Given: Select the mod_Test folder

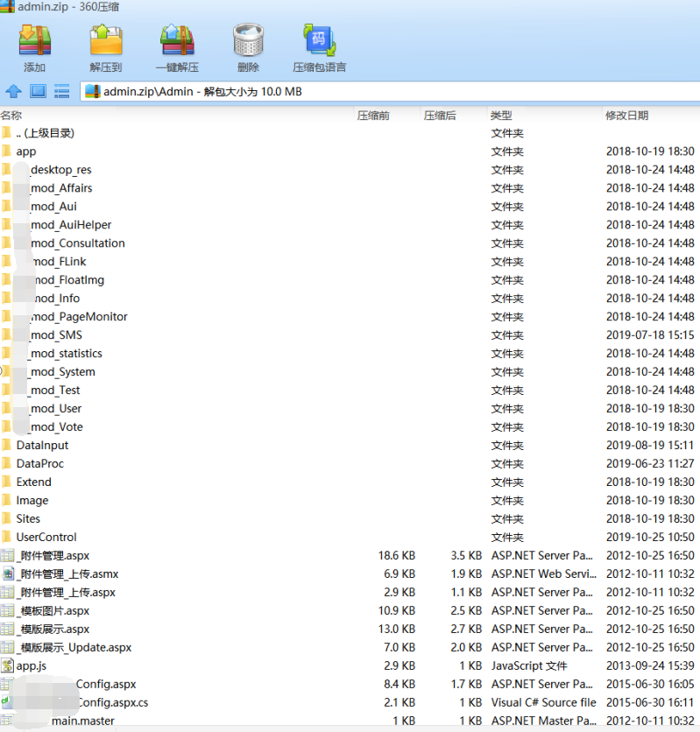Looking at the screenshot, I should click(x=55, y=390).
